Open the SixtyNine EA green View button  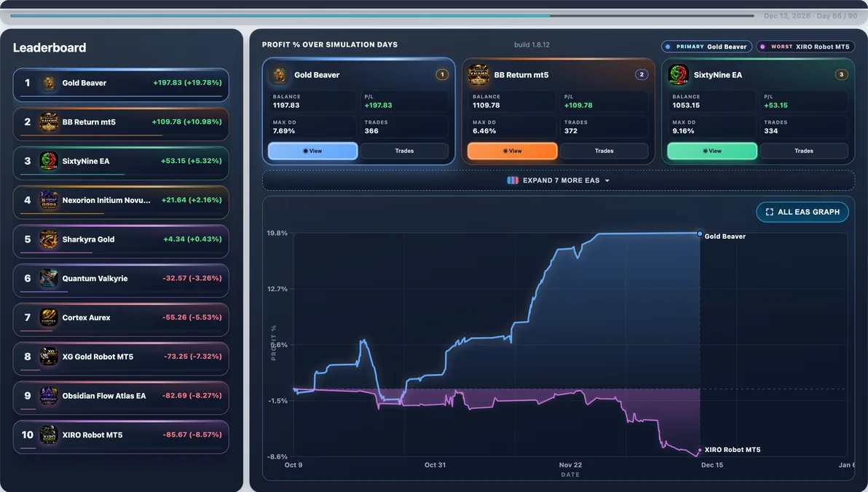point(712,151)
